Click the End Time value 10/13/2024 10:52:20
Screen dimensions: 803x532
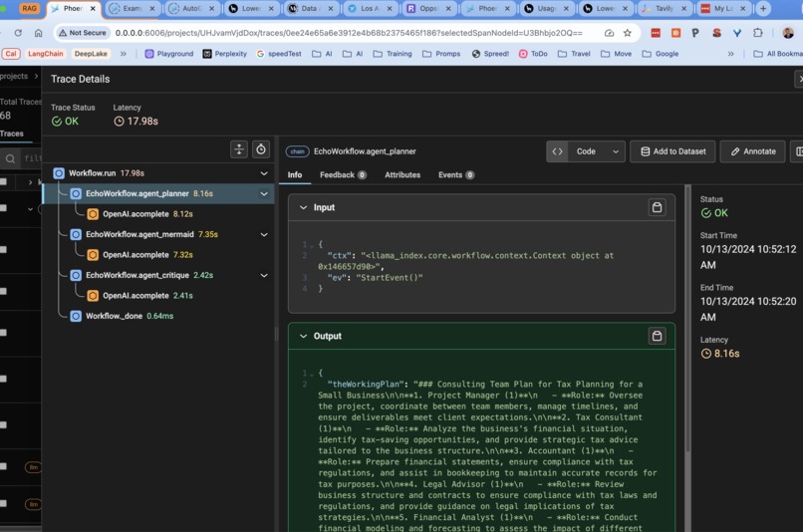coord(747,309)
